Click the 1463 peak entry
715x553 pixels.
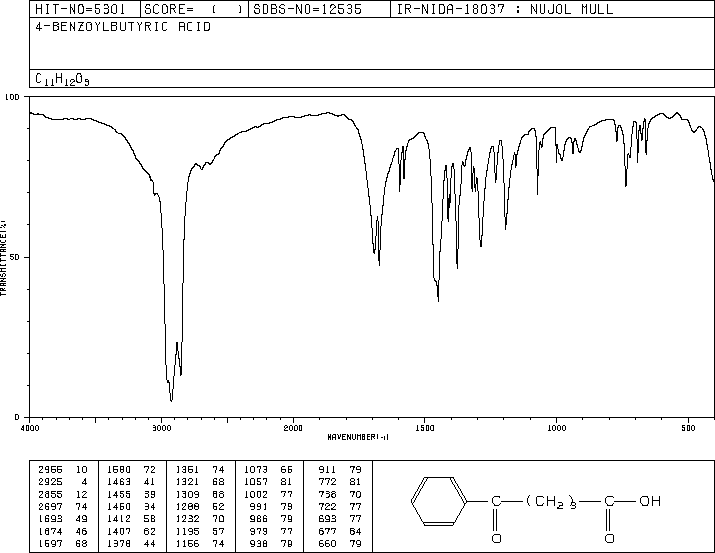[119, 481]
